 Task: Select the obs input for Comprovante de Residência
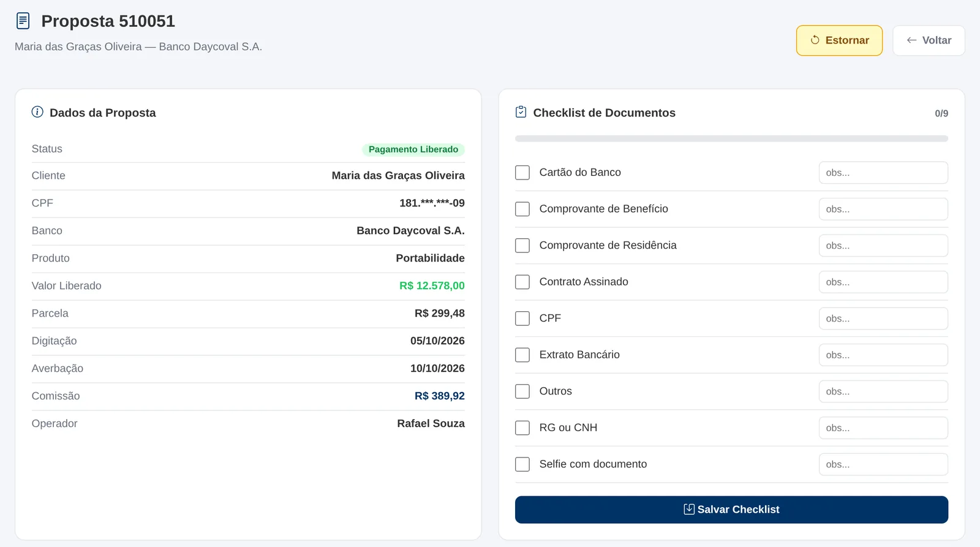coord(883,246)
